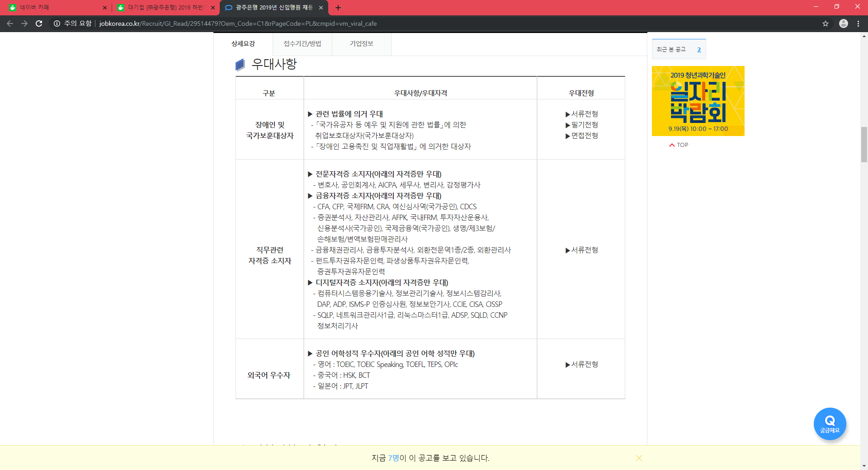Select '관련 법률에 의거 우대' text
Viewport: 868px width, 470px height.
pos(349,114)
